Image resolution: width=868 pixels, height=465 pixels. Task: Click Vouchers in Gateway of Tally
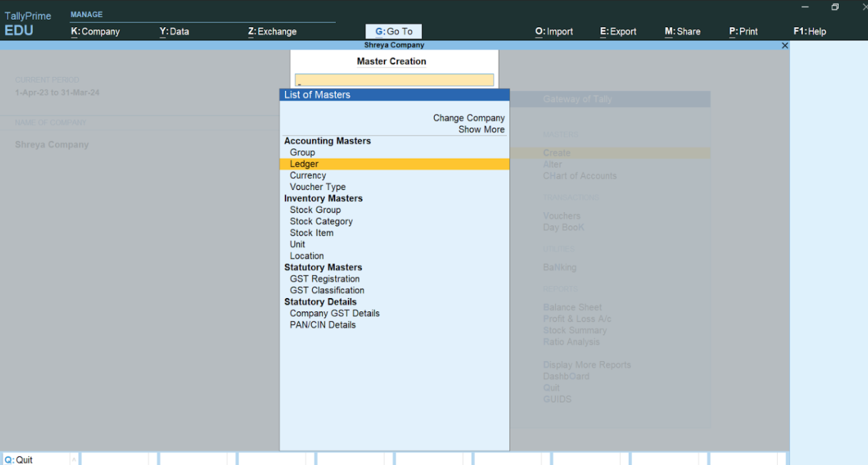pyautogui.click(x=562, y=216)
